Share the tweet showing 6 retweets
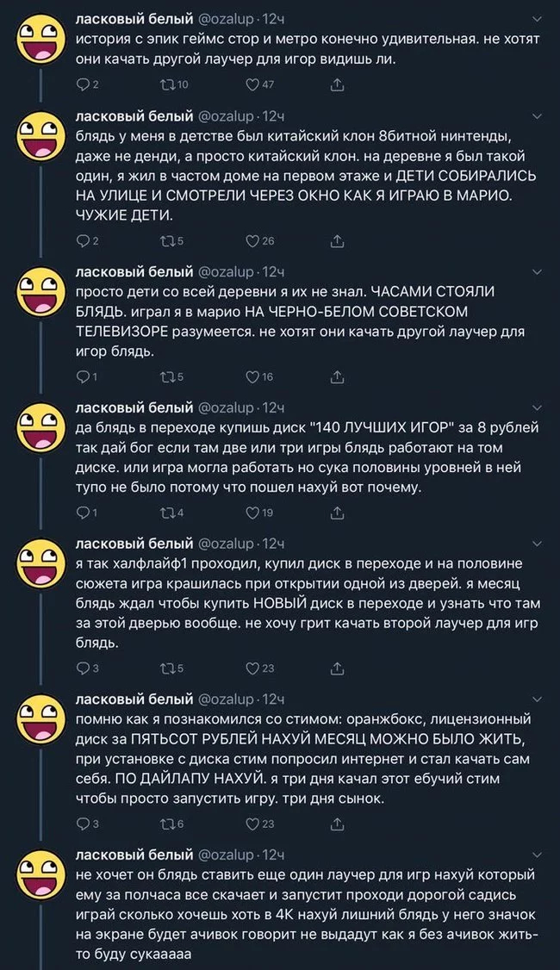This screenshot has width=560, height=970. 337,824
